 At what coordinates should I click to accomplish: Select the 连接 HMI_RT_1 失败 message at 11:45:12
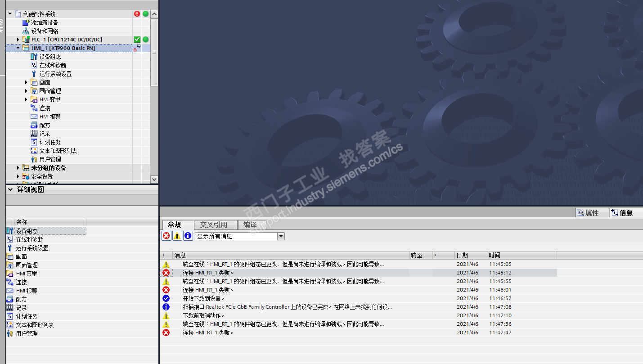[x=359, y=273]
